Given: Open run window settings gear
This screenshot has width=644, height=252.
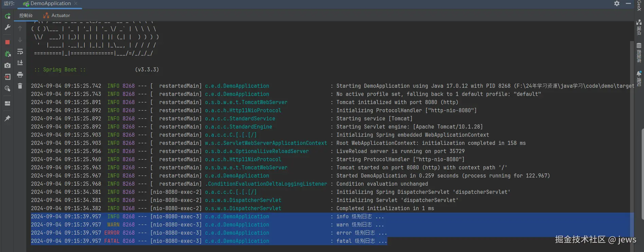Looking at the screenshot, I should coord(617,3).
